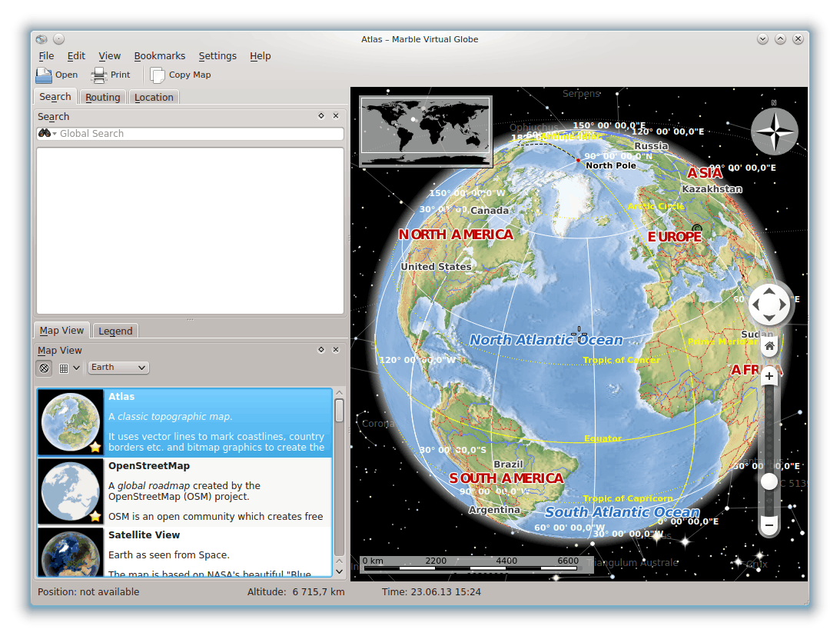This screenshot has width=840, height=636.
Task: Click the Atlas favorite star
Action: [95, 447]
